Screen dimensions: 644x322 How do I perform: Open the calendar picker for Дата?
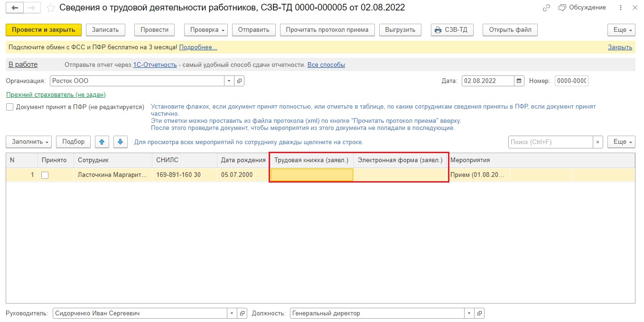point(519,81)
